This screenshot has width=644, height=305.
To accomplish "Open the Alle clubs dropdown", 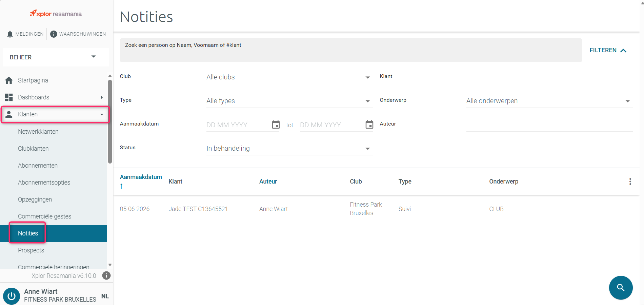I will (289, 77).
